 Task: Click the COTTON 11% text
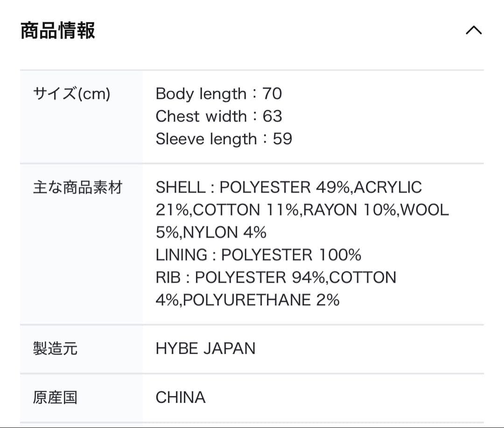tap(246, 210)
